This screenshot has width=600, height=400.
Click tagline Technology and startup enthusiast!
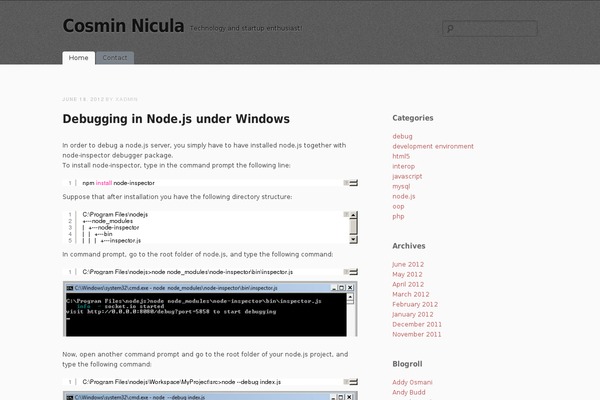pos(246,28)
